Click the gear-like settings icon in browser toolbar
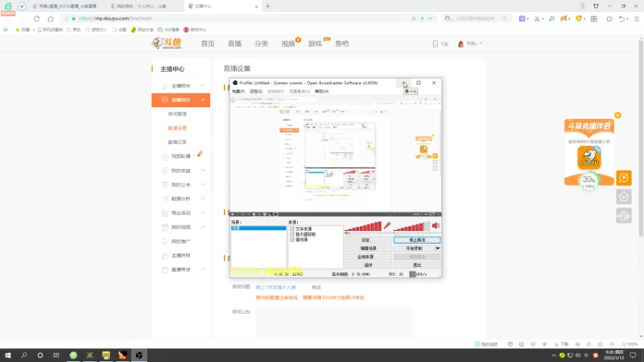Screen dimensions: 644x362 609,19
